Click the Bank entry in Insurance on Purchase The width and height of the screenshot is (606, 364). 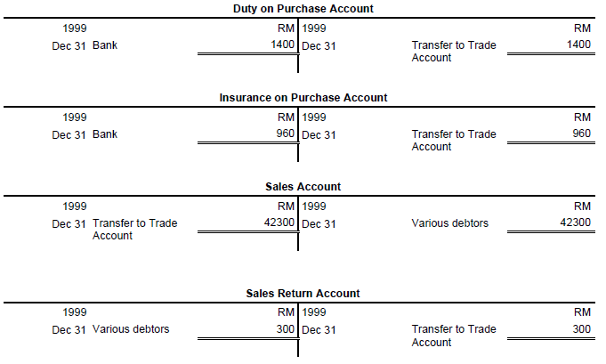[105, 134]
